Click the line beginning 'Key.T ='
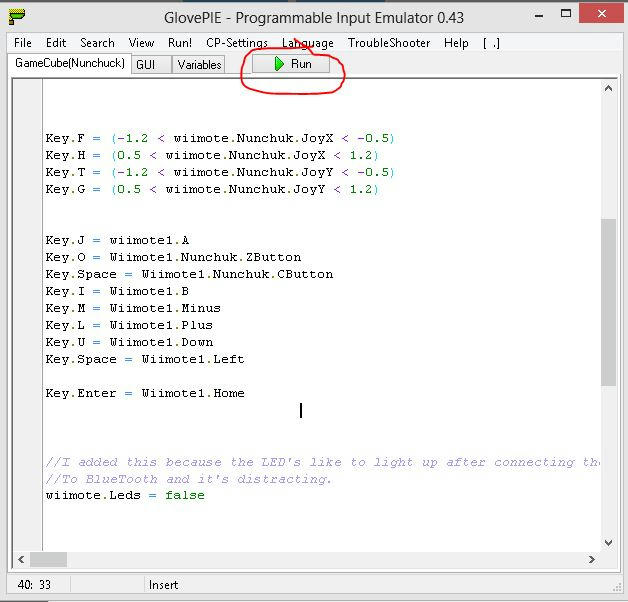The width and height of the screenshot is (628, 602). coord(220,173)
